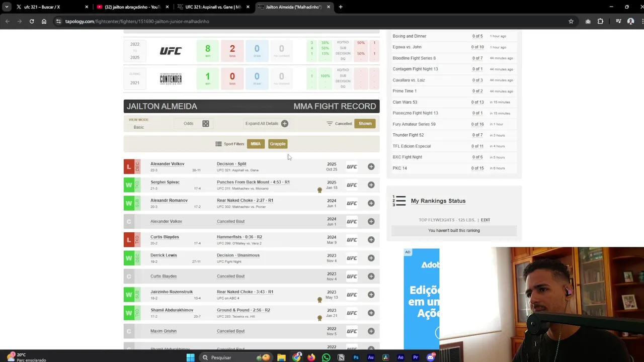Switch to UFC 321: Aspinall vs. Gane tab
Screen dimensions: 644x362
(x=213, y=7)
